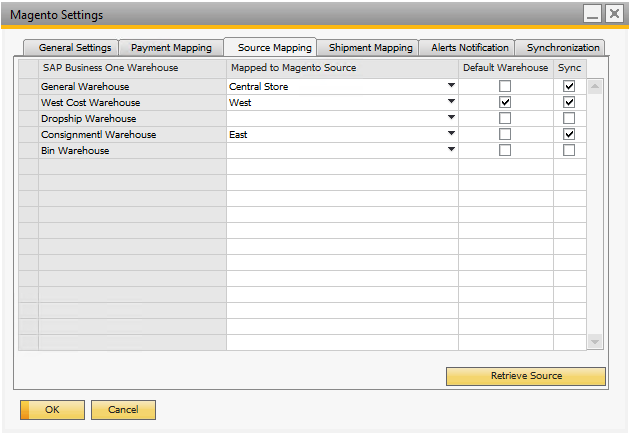The image size is (629, 433).
Task: Go to the Shipment Mapping tab
Action: 370,47
